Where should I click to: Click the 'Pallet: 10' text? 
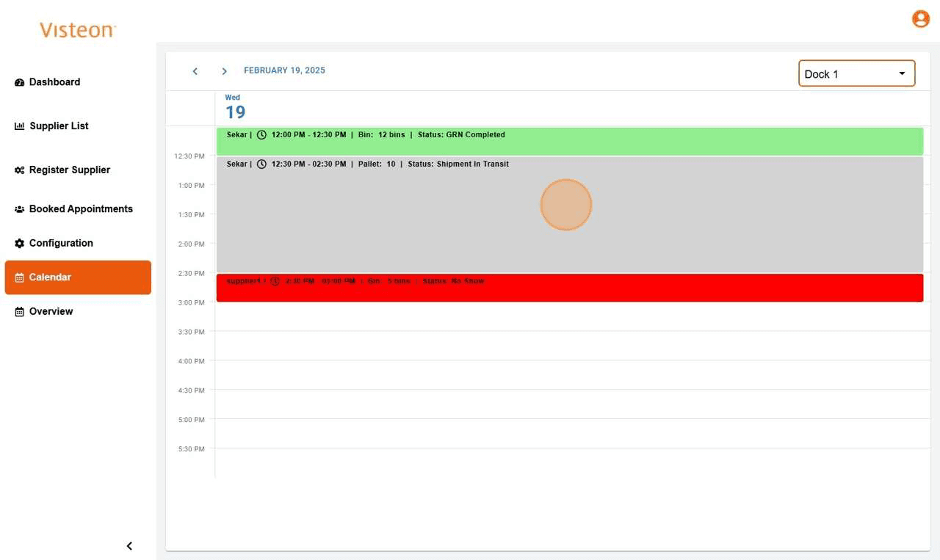pyautogui.click(x=377, y=164)
